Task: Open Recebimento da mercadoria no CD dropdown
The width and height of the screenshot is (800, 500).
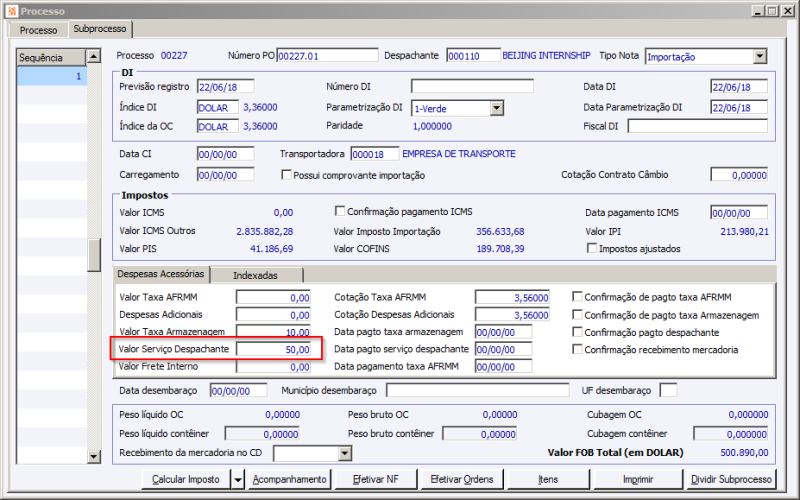Action: tap(345, 454)
